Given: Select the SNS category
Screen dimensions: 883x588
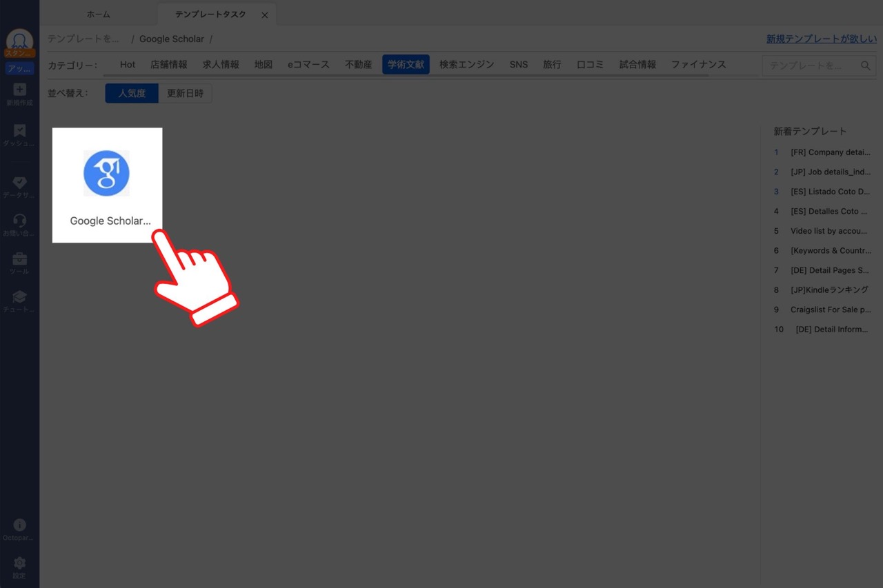Looking at the screenshot, I should pos(519,65).
